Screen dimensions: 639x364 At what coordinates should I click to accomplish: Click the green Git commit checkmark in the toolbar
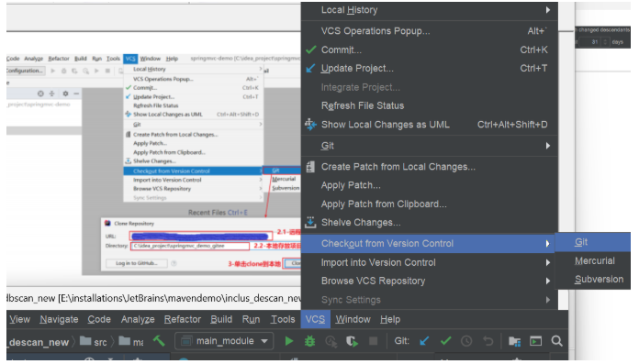(445, 341)
